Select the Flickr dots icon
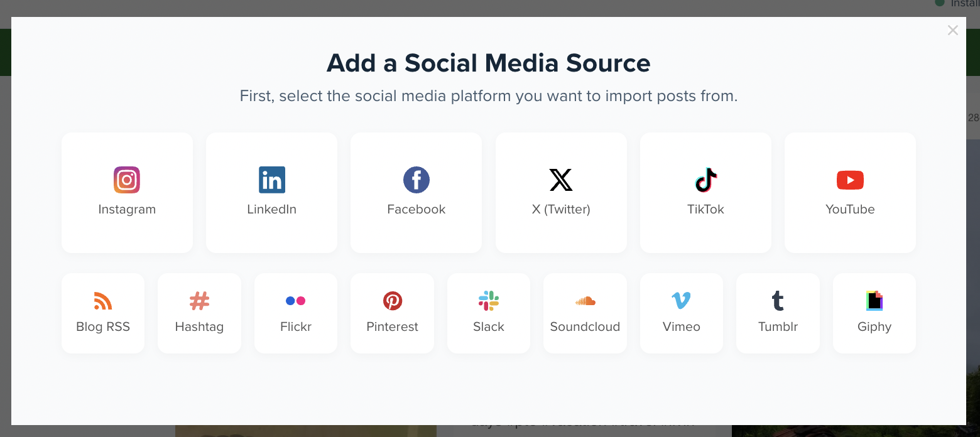The height and width of the screenshot is (437, 980). (296, 301)
